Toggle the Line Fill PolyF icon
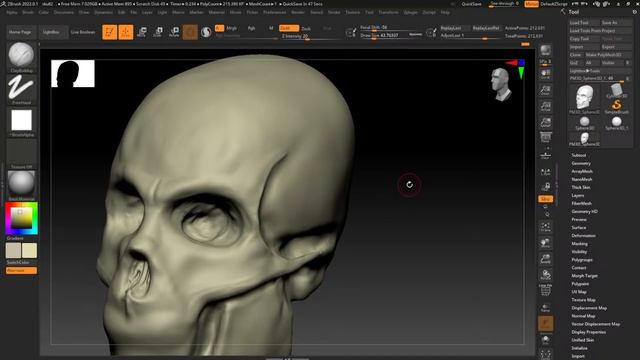Screen dimensions: 640x360 tap(546, 290)
